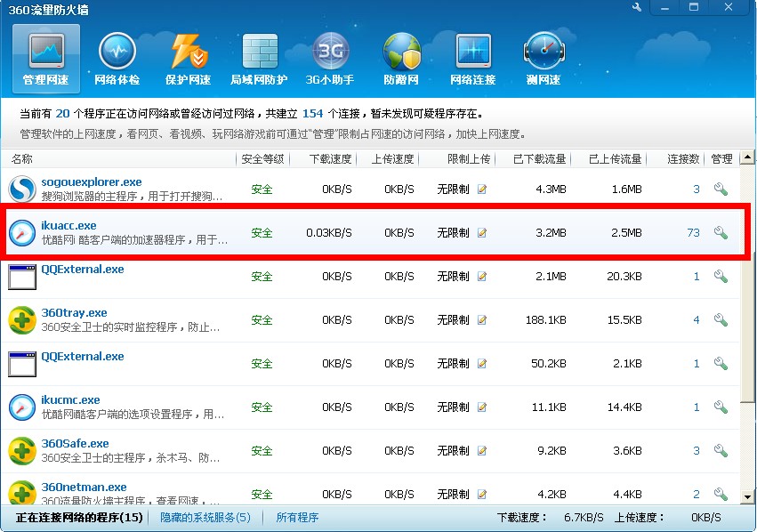Switch to 正在连接网络的程序(15) tab
This screenshot has width=757, height=532.
[79, 518]
